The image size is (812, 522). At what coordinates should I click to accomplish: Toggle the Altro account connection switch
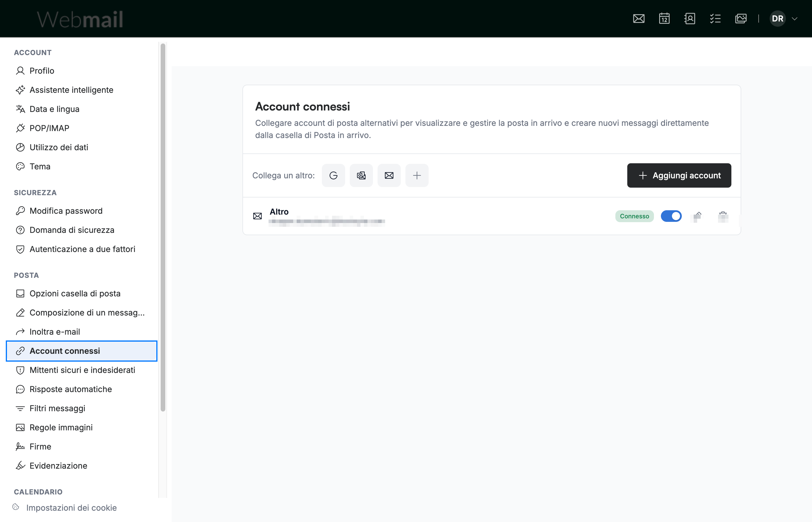[671, 216]
